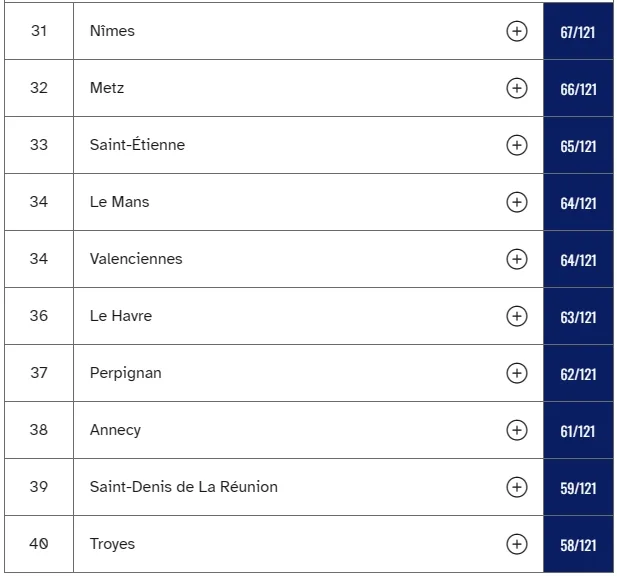Open Saint-Denis de La Réunion plus icon
617x577 pixels.
[516, 487]
